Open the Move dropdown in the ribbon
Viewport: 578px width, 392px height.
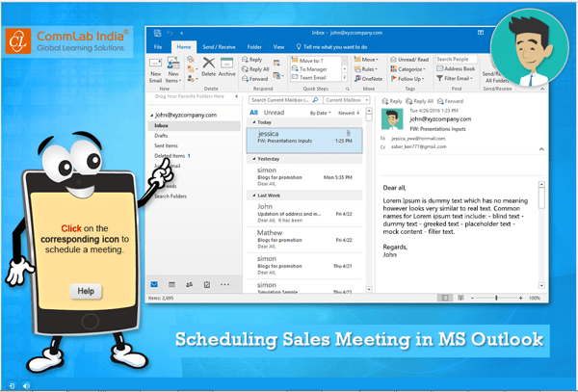tap(366, 60)
